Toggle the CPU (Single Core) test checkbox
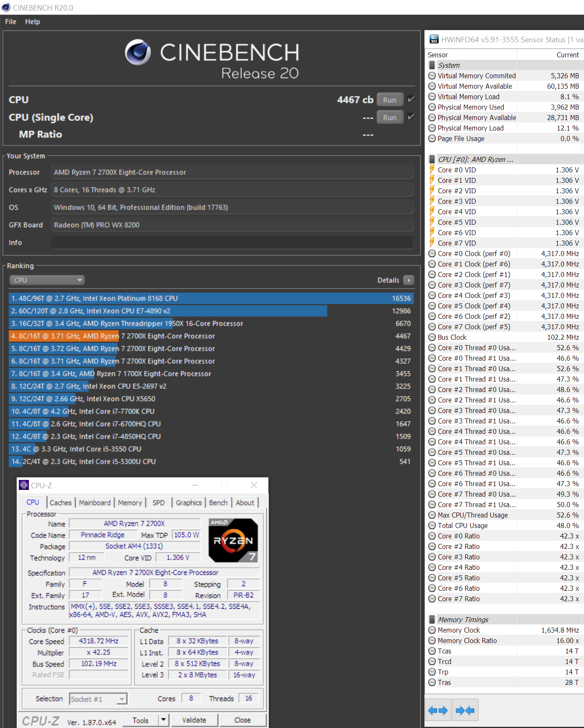Screen dimensions: 584x728 tap(411, 117)
